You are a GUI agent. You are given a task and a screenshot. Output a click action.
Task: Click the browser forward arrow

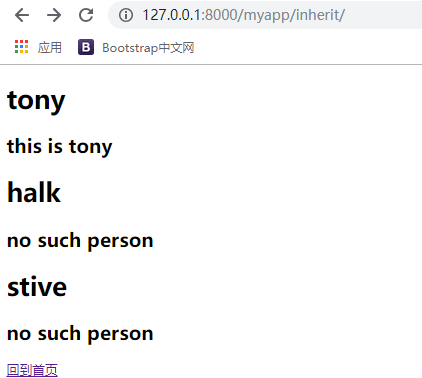pyautogui.click(x=54, y=15)
